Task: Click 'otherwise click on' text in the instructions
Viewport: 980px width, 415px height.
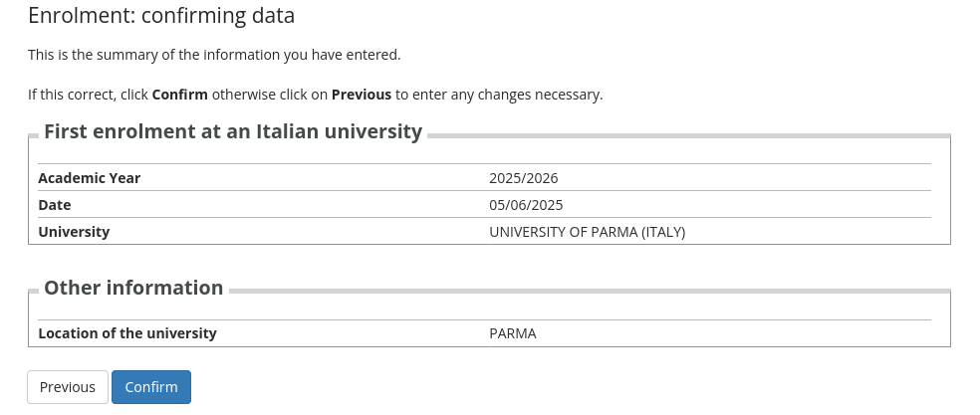Action: (x=269, y=95)
